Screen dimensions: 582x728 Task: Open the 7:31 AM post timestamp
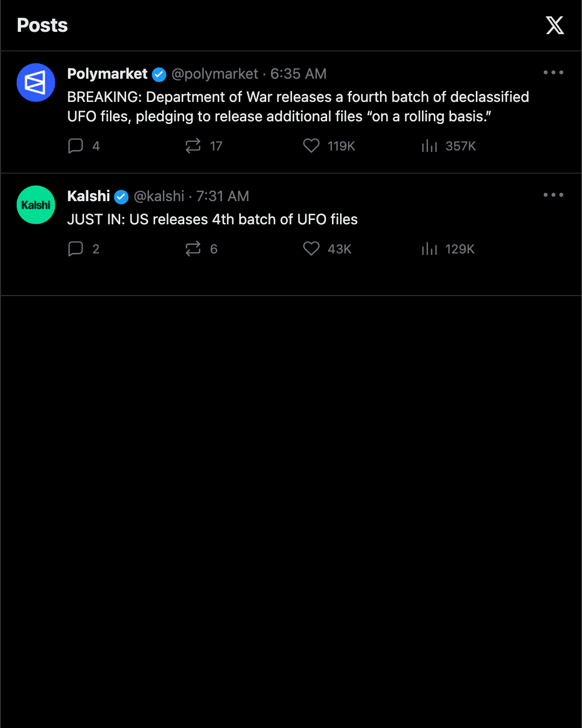(223, 196)
